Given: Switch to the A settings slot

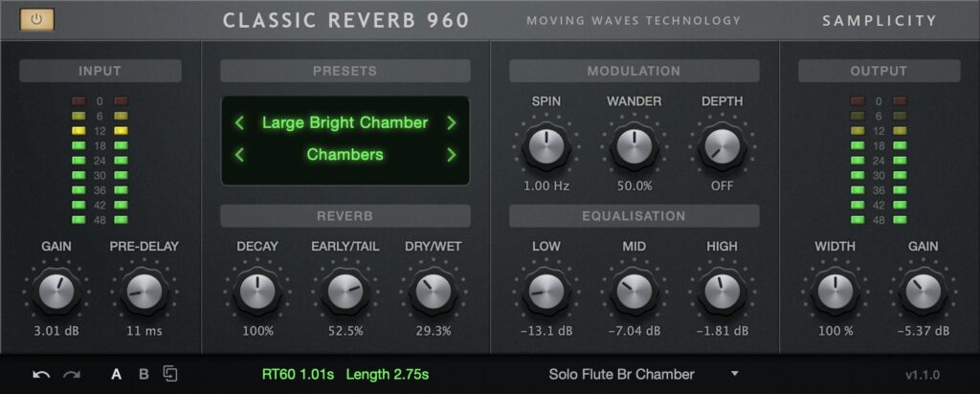Looking at the screenshot, I should [116, 375].
